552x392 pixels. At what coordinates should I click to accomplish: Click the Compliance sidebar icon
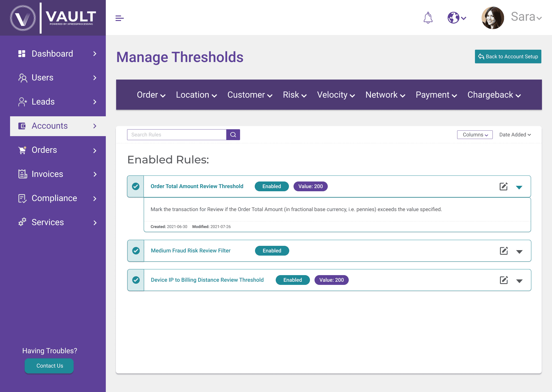click(x=22, y=198)
